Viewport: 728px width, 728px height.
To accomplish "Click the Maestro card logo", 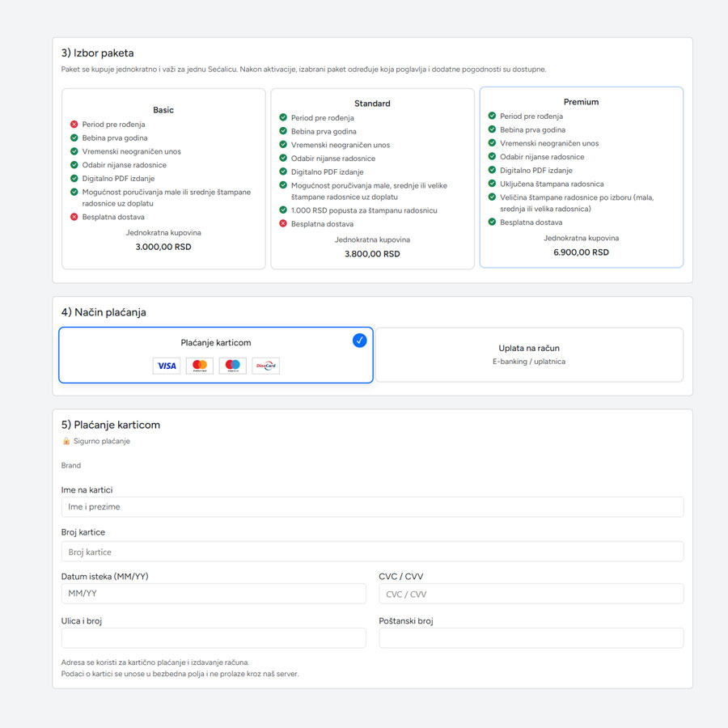I will [x=233, y=366].
